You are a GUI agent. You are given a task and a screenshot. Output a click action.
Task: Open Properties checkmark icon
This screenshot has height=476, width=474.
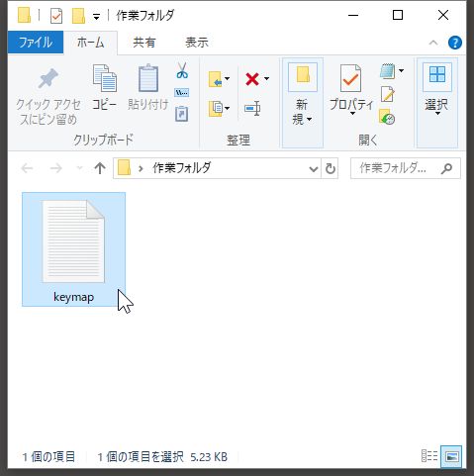click(350, 78)
